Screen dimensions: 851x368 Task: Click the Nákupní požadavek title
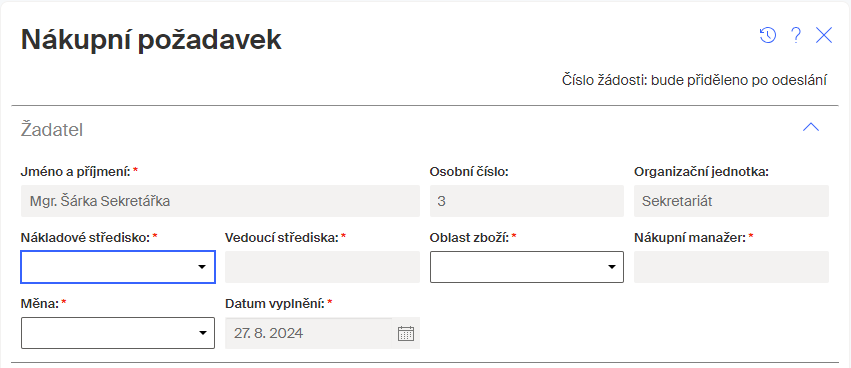tap(151, 40)
